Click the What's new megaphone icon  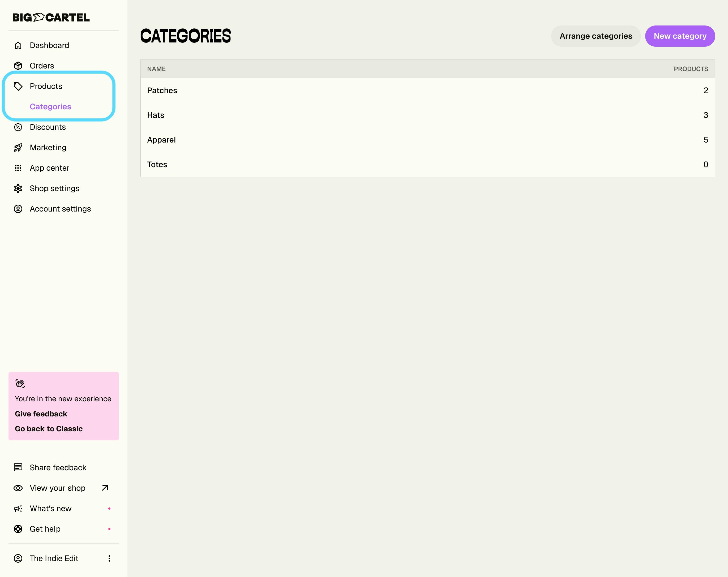click(x=18, y=509)
